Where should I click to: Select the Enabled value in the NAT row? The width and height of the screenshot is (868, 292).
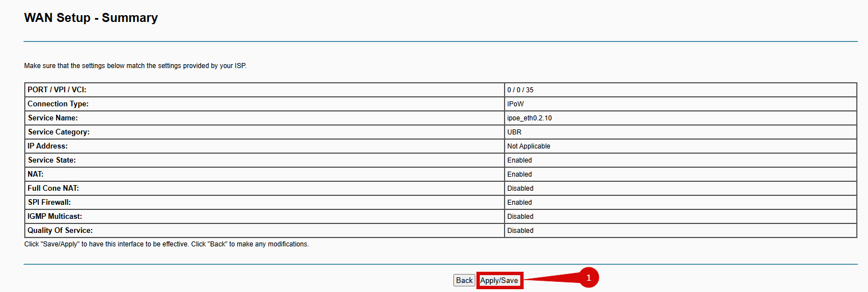pyautogui.click(x=520, y=174)
